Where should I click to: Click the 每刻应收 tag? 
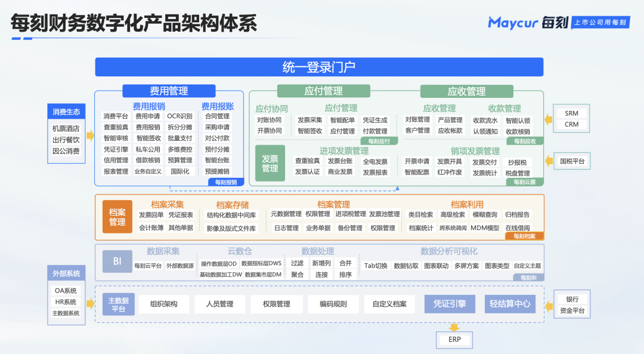point(525,141)
